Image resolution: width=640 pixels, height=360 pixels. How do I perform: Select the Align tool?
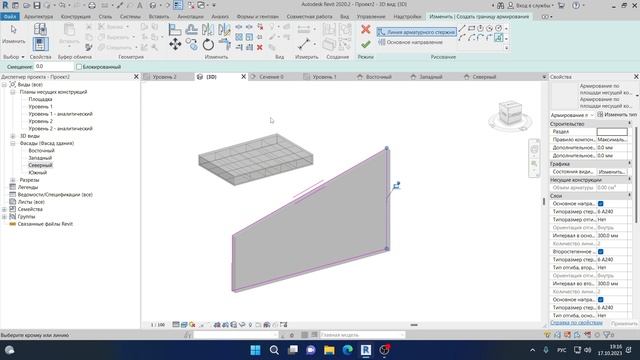pos(175,29)
